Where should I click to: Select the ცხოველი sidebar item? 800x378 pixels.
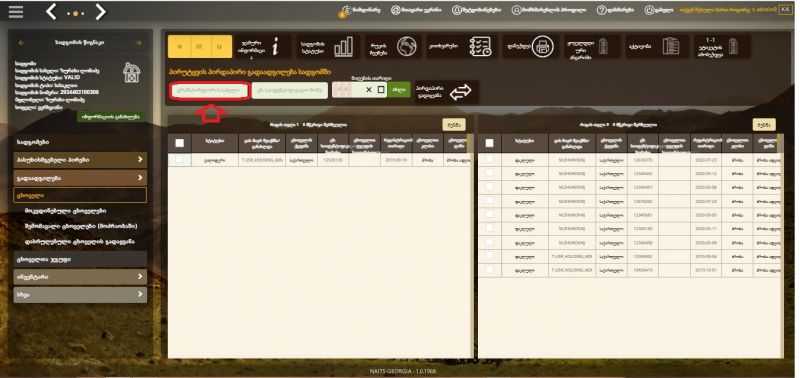pyautogui.click(x=80, y=195)
